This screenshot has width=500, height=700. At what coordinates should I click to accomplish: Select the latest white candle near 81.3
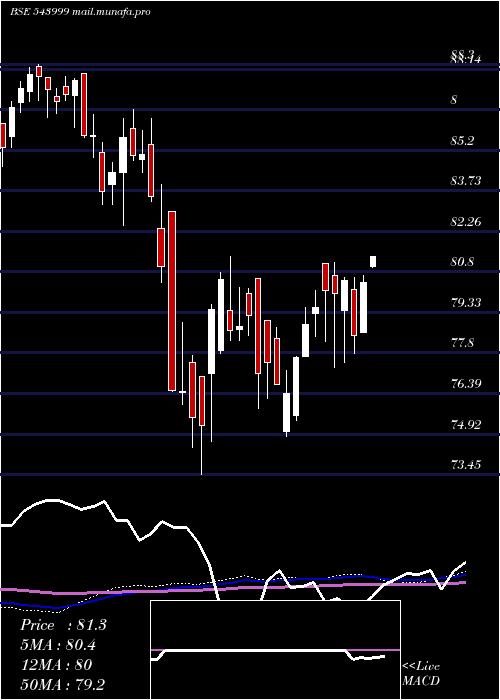click(x=373, y=262)
